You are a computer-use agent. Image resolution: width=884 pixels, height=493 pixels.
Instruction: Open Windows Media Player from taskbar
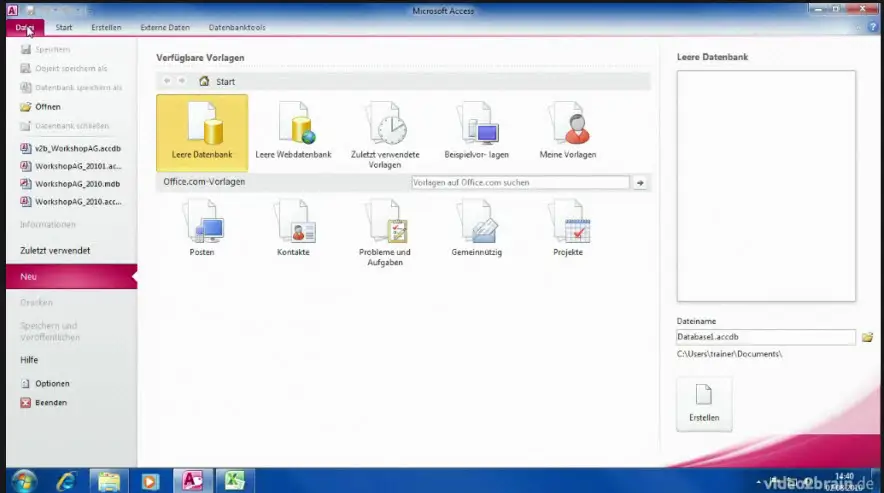click(x=150, y=481)
